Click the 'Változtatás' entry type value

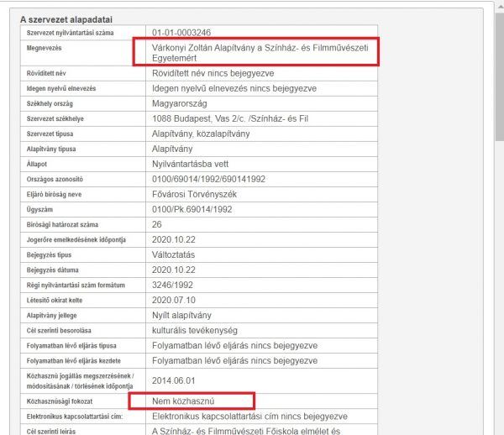coord(173,254)
